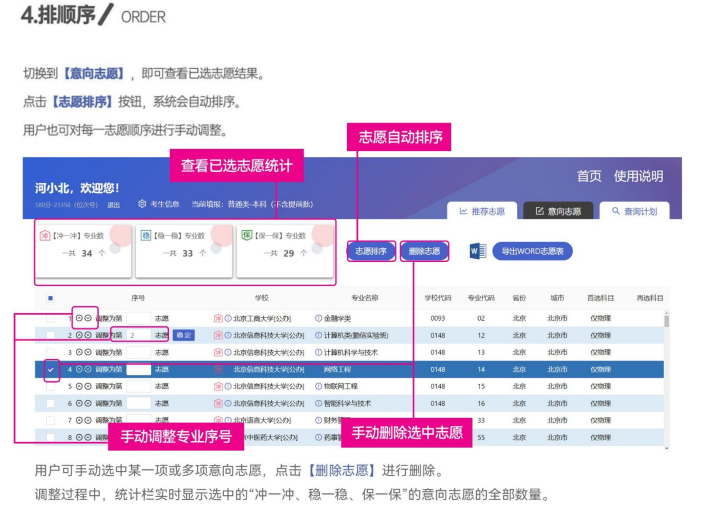The width and height of the screenshot is (704, 514).
Task: Click the 志愿排序 button
Action: click(x=371, y=251)
